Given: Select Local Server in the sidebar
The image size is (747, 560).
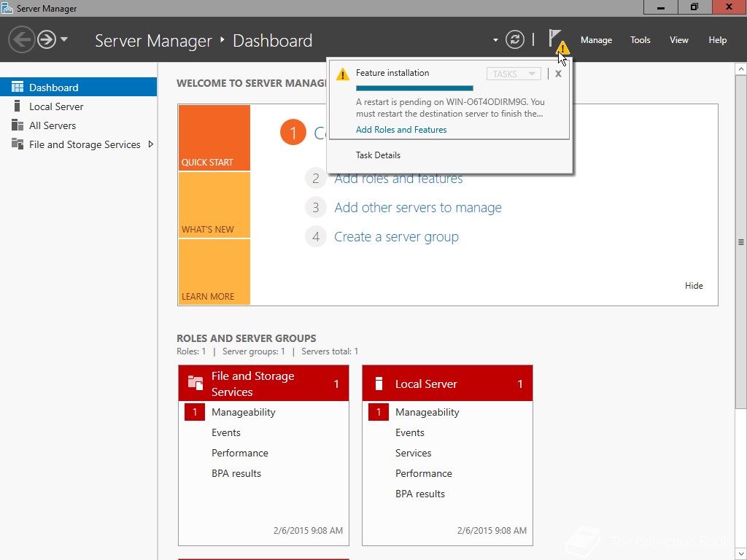Looking at the screenshot, I should click(x=78, y=106).
